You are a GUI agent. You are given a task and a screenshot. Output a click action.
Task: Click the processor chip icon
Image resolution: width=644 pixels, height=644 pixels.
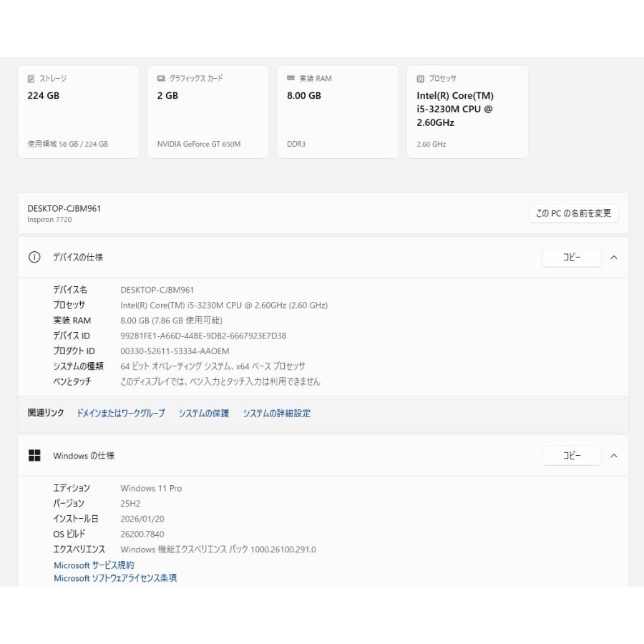[420, 79]
